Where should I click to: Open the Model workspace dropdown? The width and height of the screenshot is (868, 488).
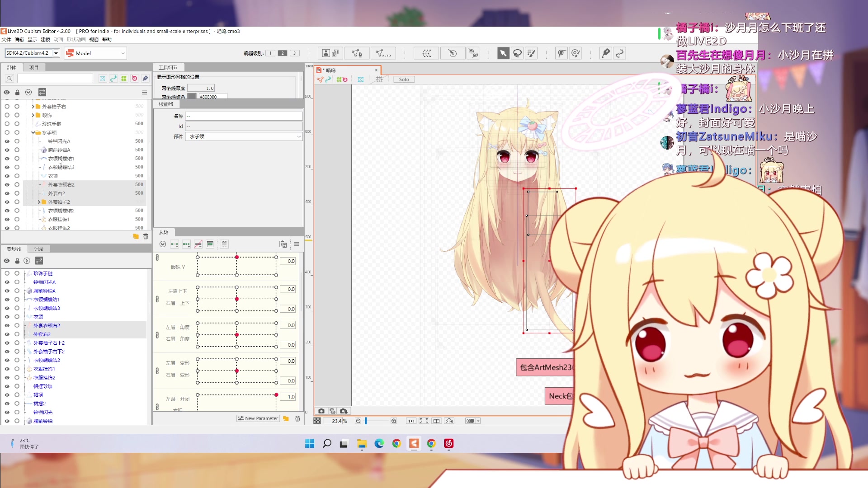tap(95, 53)
